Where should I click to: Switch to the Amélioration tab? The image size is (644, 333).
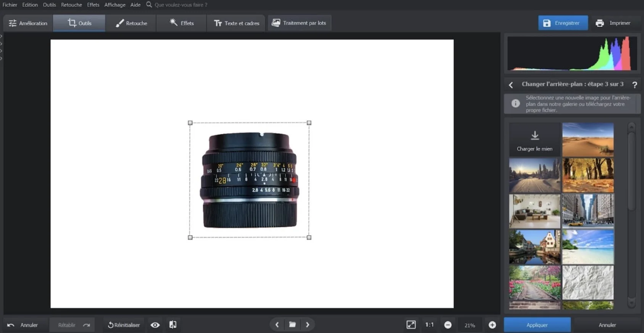click(28, 23)
